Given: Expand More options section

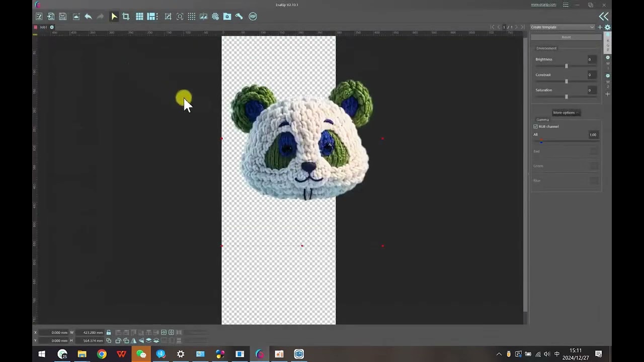Looking at the screenshot, I should 566,113.
